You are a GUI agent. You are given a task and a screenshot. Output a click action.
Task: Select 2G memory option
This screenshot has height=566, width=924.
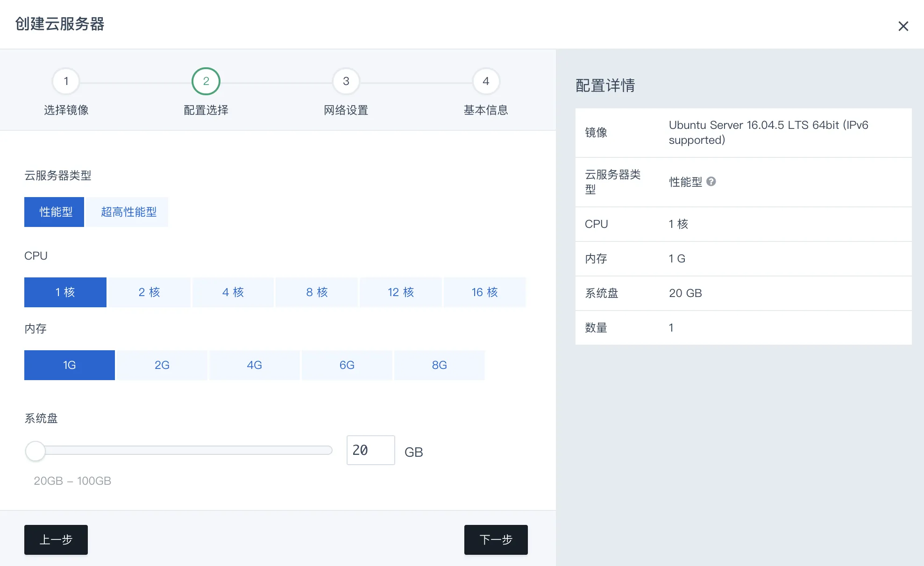[162, 365]
